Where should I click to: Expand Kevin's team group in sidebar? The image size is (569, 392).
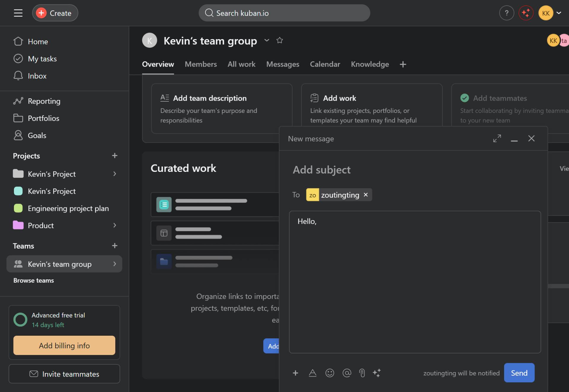point(115,264)
